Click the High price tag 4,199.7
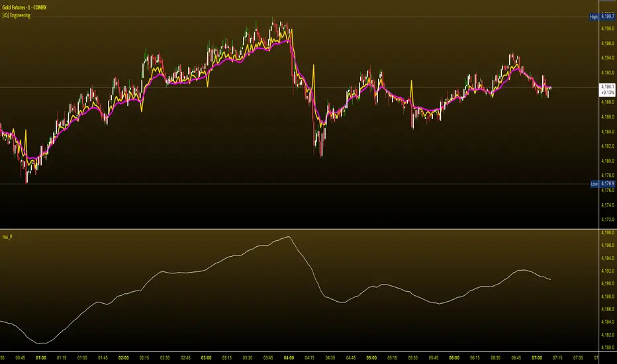 point(602,17)
